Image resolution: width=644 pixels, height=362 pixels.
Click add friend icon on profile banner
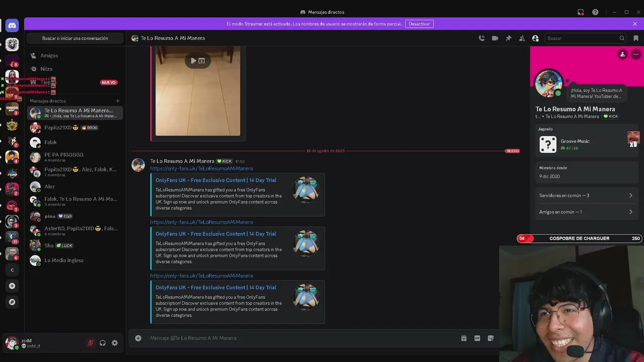tap(622, 54)
